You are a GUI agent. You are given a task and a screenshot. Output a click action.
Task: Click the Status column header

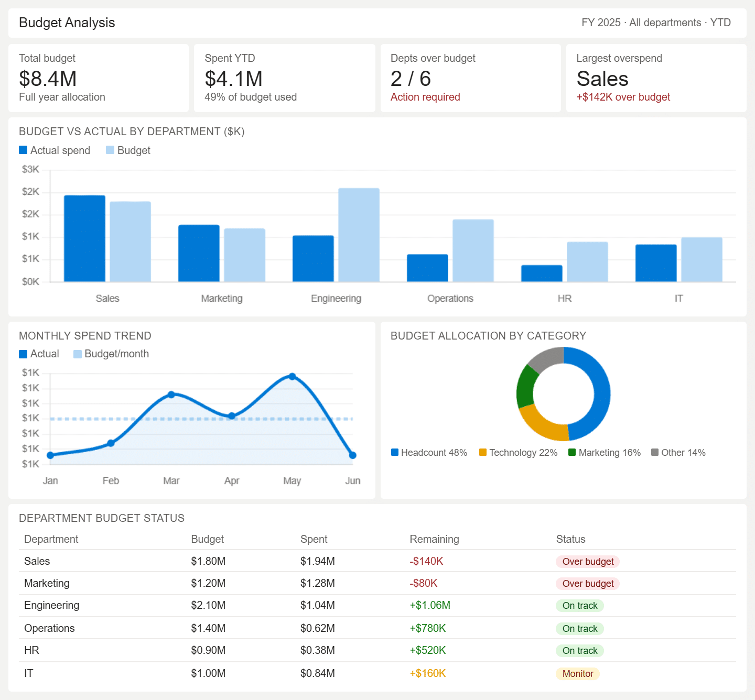point(570,539)
